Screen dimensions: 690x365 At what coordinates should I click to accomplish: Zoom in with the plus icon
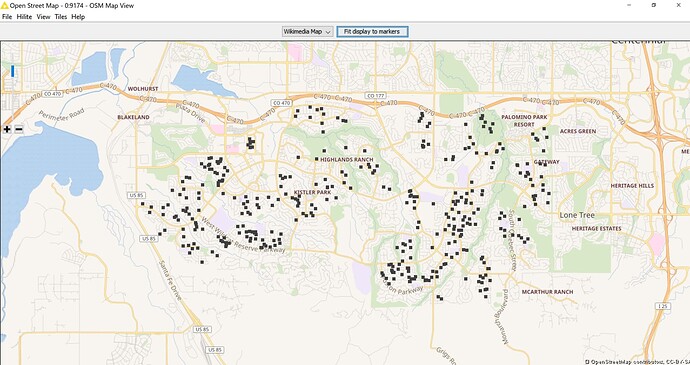(x=7, y=129)
